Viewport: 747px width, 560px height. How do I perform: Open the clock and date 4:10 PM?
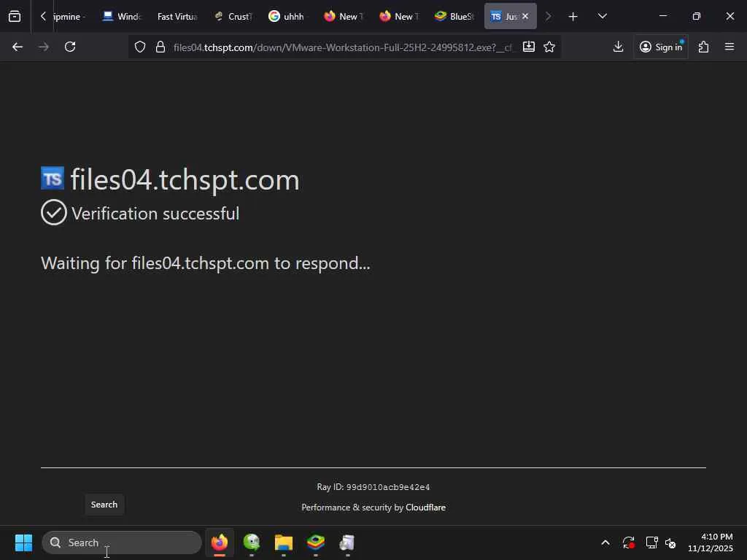(x=711, y=542)
